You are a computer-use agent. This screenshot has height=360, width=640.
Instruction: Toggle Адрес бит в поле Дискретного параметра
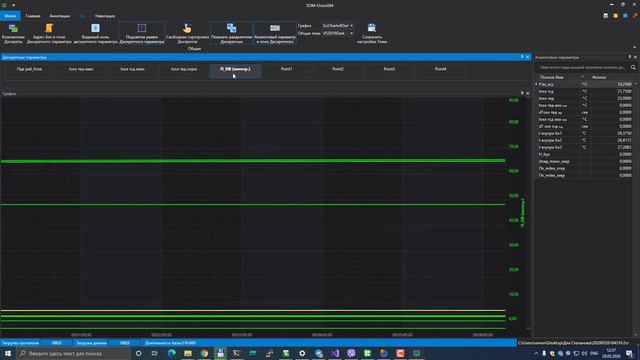coord(49,33)
